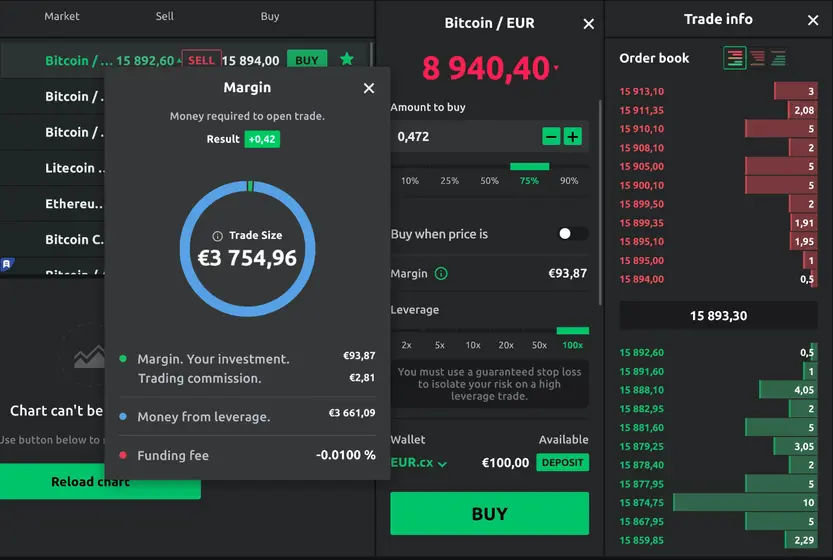This screenshot has height=560, width=833.
Task: Select the Bitcoin C. market row
Action: (x=53, y=240)
